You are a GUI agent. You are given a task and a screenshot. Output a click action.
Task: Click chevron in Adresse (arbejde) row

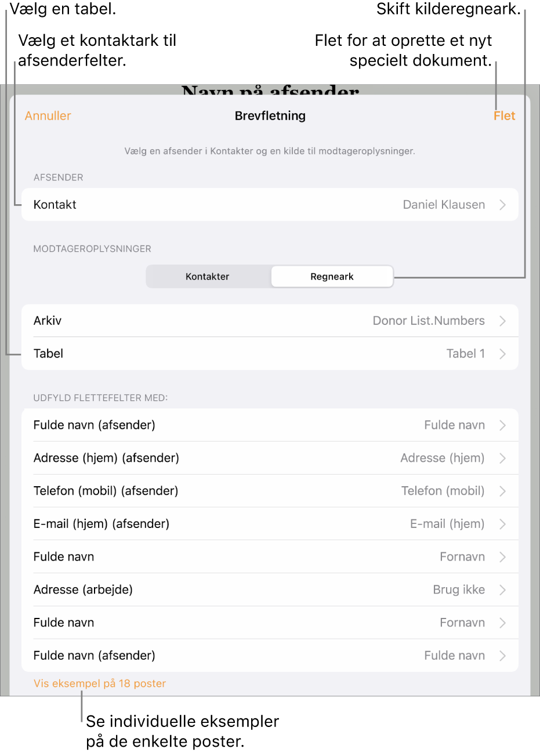pyautogui.click(x=502, y=590)
